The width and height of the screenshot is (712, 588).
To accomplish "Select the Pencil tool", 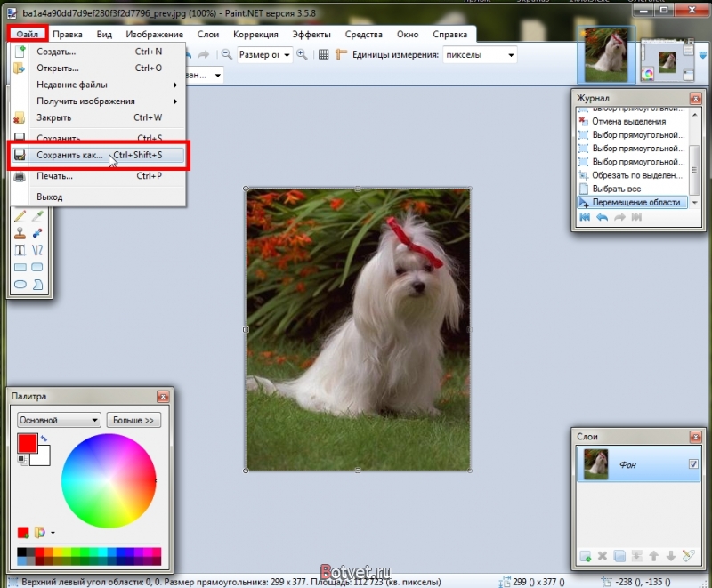I will click(x=20, y=216).
